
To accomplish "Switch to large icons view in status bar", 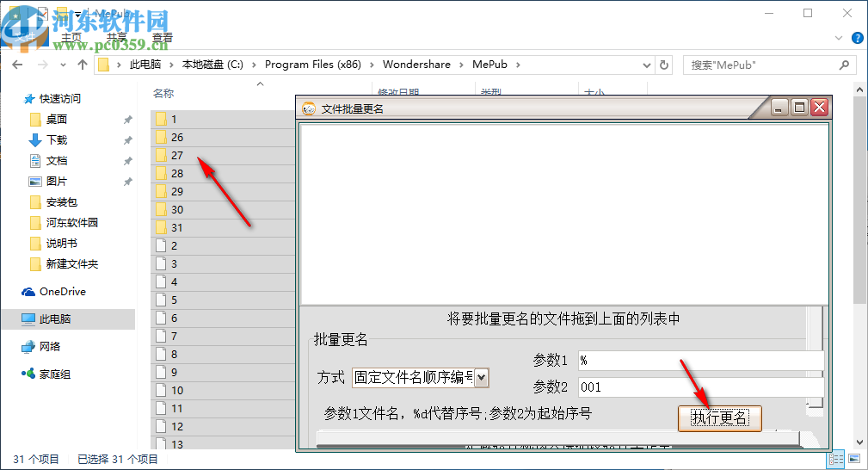I will 854,459.
